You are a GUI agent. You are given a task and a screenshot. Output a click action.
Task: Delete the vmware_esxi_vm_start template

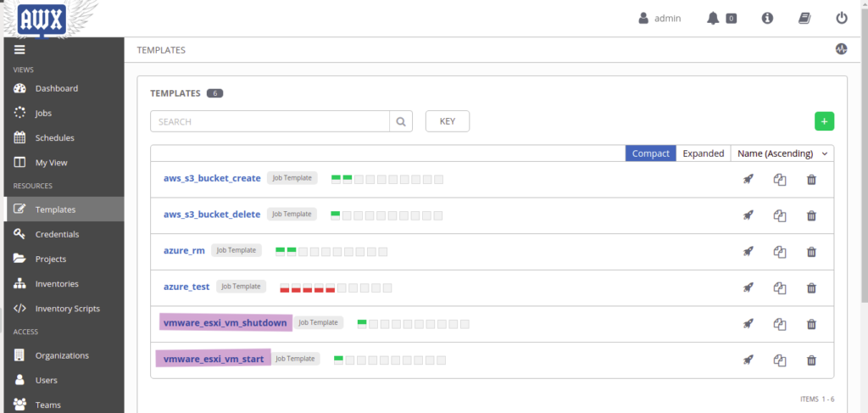click(x=811, y=360)
